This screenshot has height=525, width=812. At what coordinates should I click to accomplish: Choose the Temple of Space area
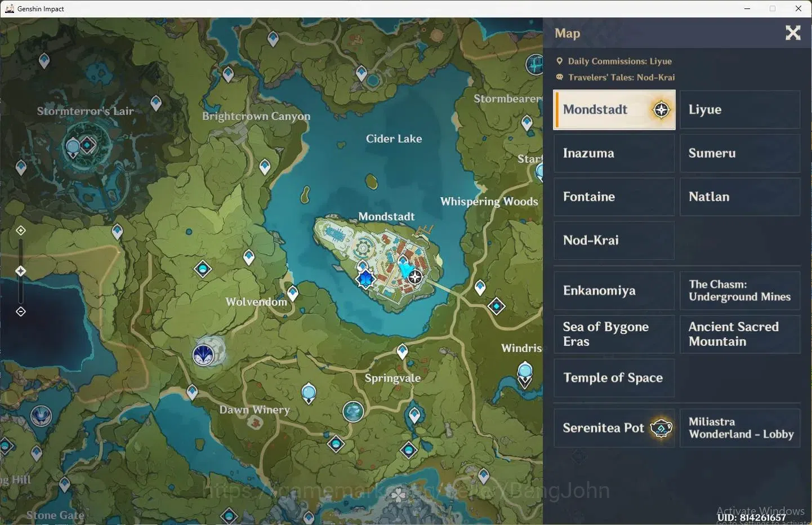pos(614,378)
